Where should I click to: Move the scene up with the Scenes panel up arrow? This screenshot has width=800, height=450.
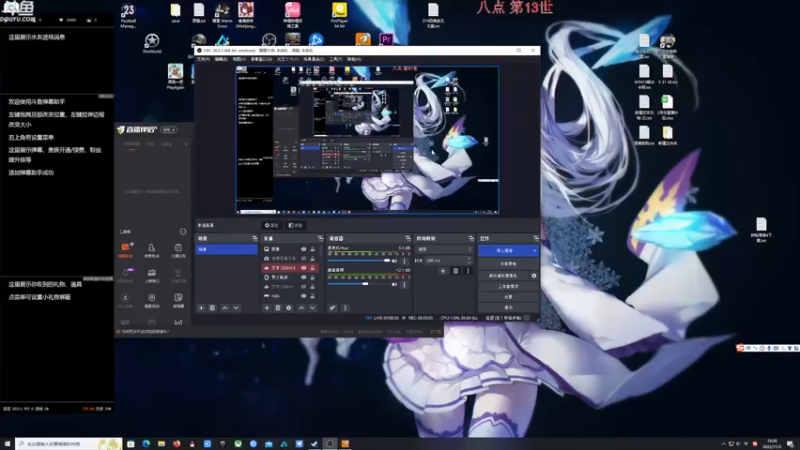tap(224, 308)
